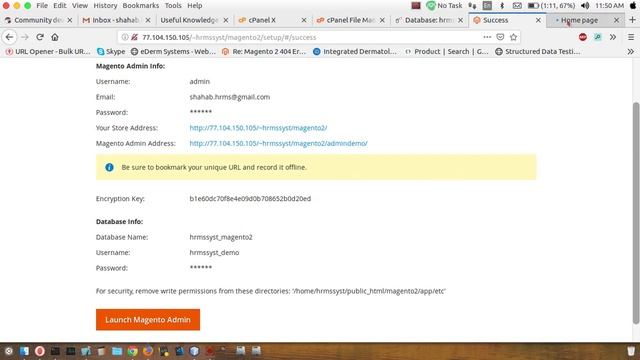Show site information icon in address bar
The width and height of the screenshot is (640, 360).
click(125, 37)
